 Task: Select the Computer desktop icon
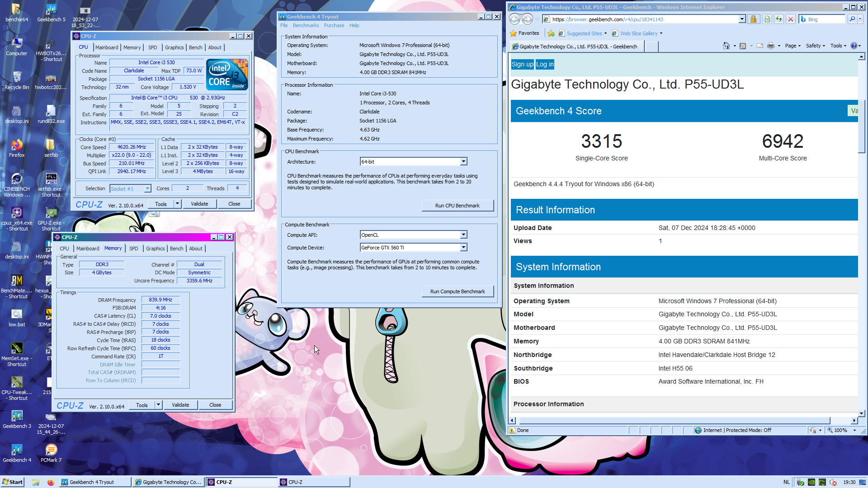(x=17, y=47)
